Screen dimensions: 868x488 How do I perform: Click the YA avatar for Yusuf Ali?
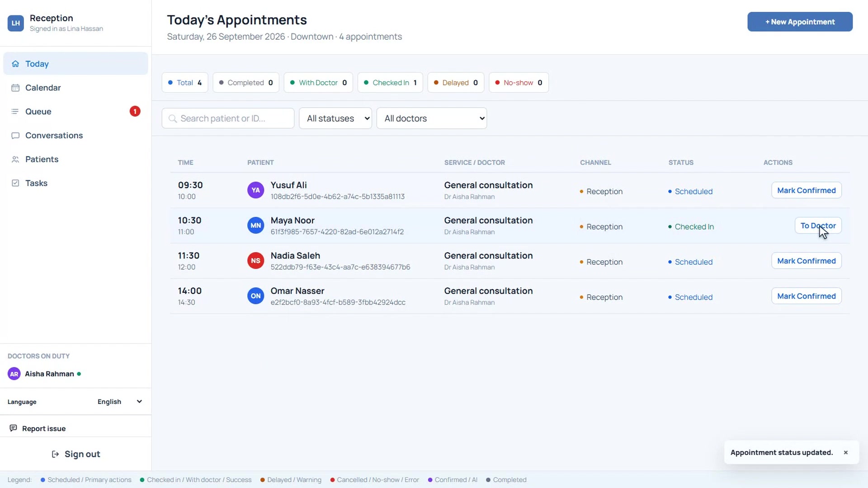[256, 190]
